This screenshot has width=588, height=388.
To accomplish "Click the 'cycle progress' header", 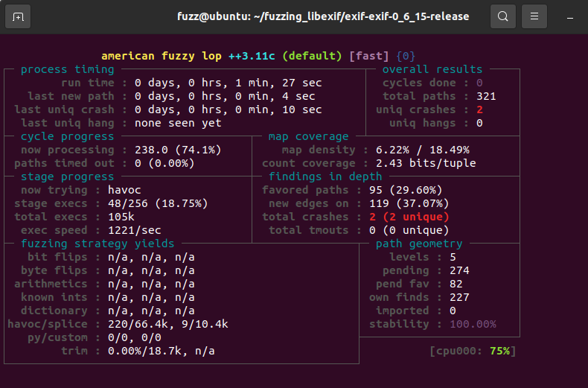I will click(67, 136).
